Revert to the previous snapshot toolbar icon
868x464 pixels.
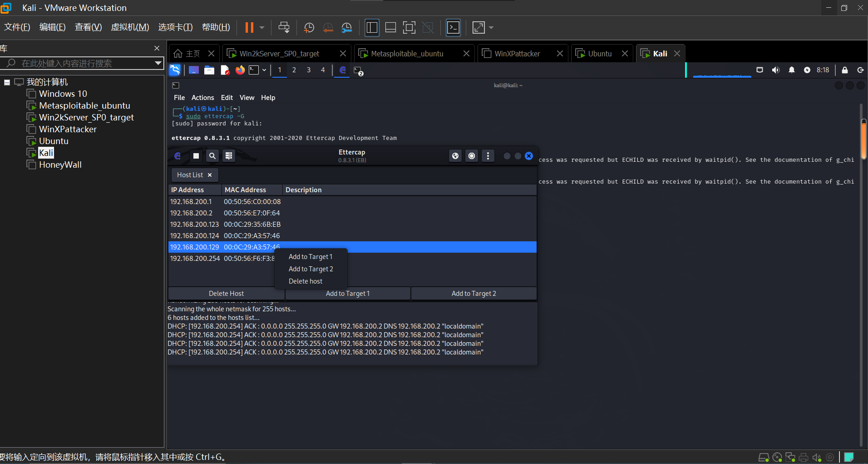pyautogui.click(x=328, y=28)
